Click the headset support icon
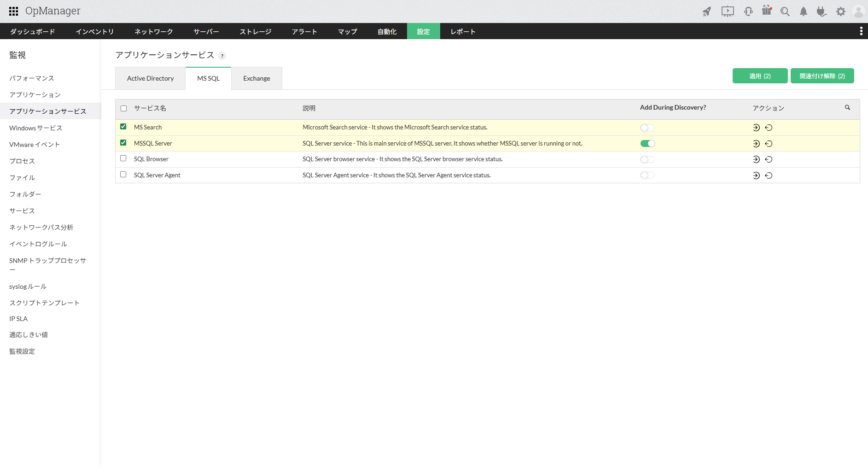Viewport: 868px width, 467px height. pos(748,12)
